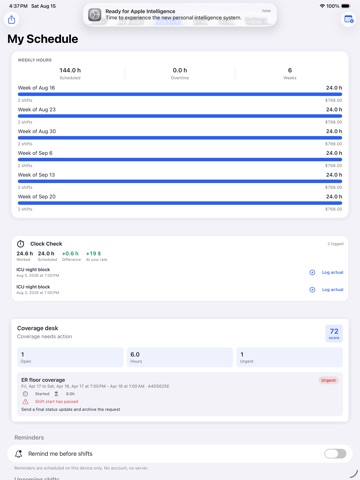This screenshot has width=360, height=480.
Task: Tap the Coverage desk heading
Action: tap(38, 328)
